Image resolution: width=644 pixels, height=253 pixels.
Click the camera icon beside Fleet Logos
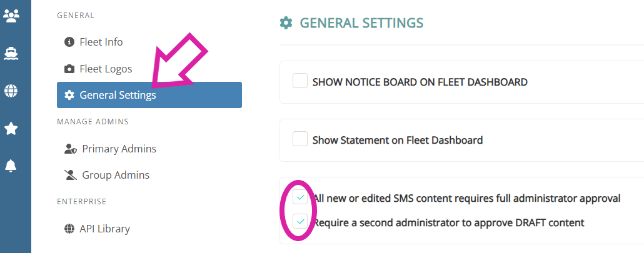click(69, 69)
